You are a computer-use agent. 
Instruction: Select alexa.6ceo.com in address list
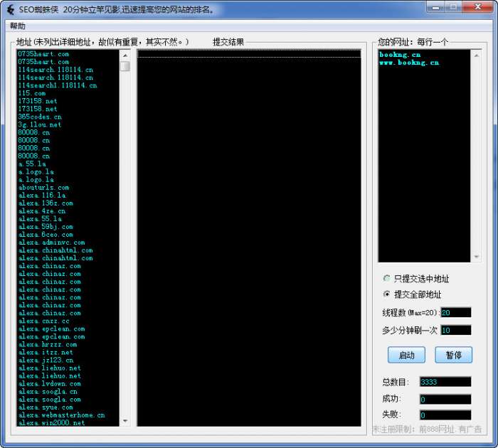coord(46,235)
